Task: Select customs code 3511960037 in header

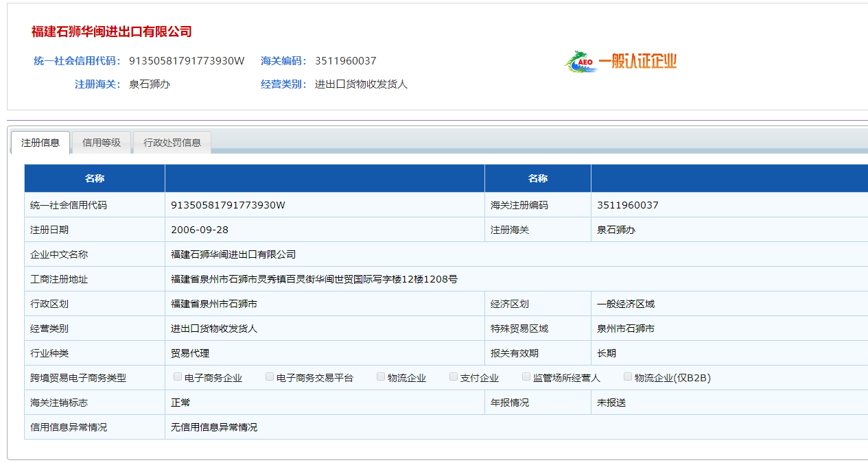Action: (346, 61)
